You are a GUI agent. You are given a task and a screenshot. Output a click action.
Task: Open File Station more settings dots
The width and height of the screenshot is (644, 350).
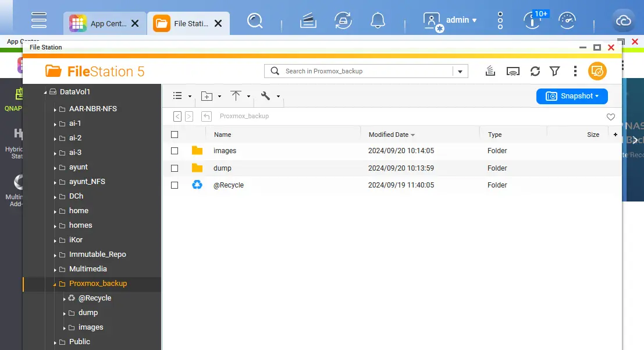click(575, 71)
